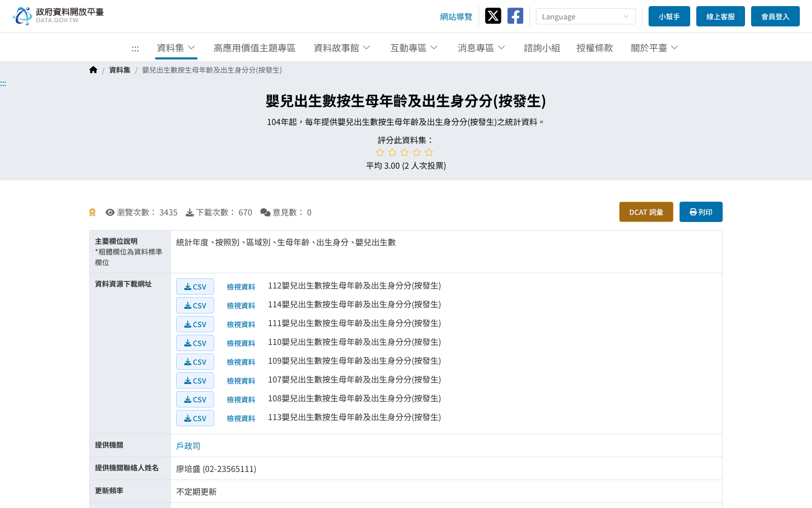Rate dataset four stars
The image size is (812, 508).
(x=417, y=152)
